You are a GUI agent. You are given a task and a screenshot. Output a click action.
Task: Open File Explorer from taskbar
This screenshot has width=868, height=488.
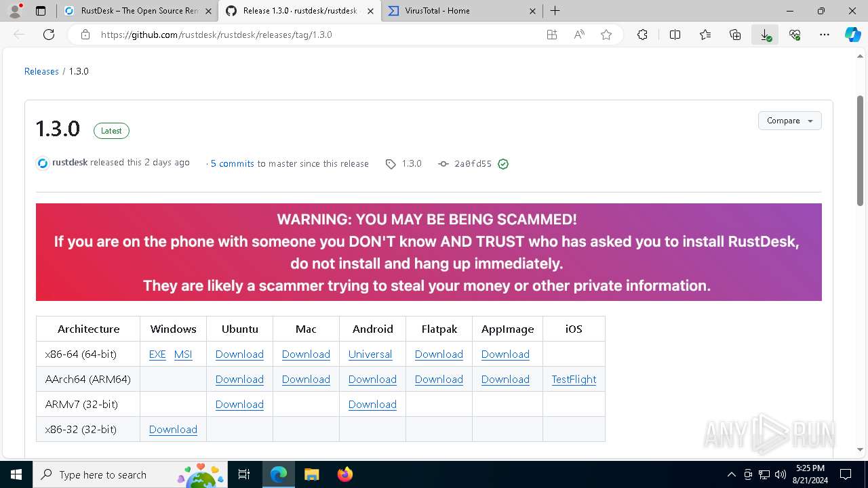tap(311, 474)
